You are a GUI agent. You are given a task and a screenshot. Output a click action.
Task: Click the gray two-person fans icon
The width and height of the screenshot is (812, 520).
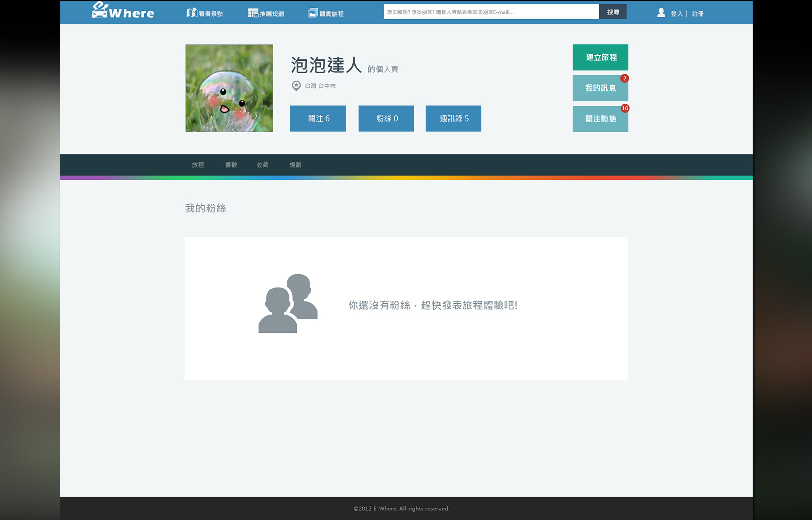(288, 304)
